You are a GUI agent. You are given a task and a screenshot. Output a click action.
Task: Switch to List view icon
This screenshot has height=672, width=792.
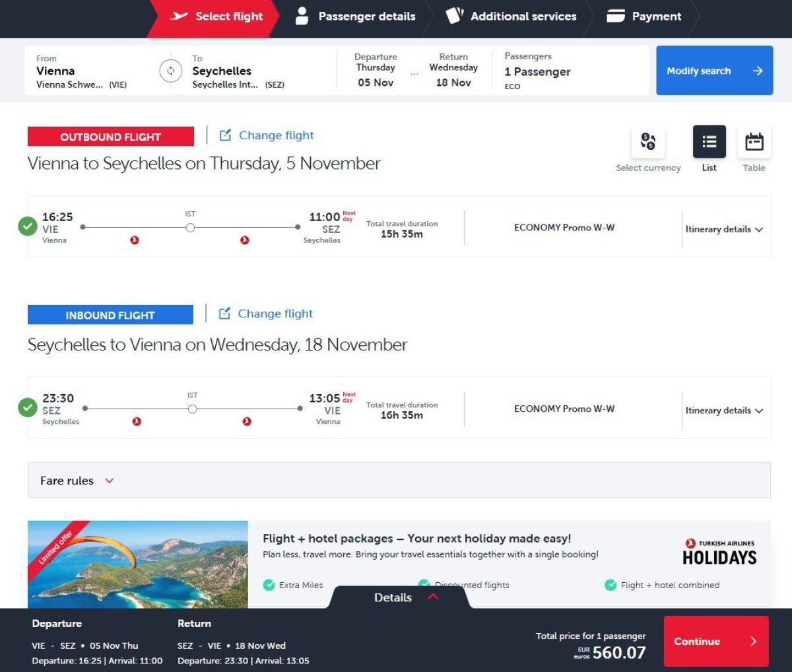[709, 142]
